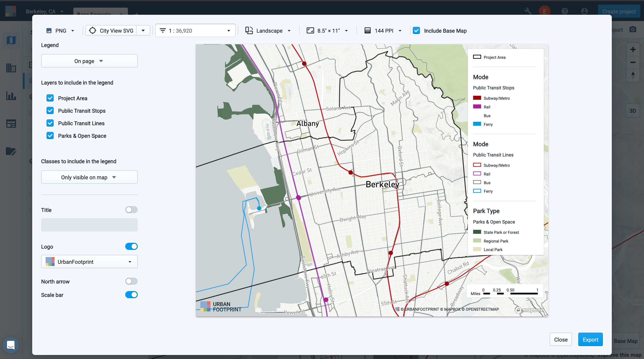Disable the Parks & Open Space layer checkbox

point(50,136)
